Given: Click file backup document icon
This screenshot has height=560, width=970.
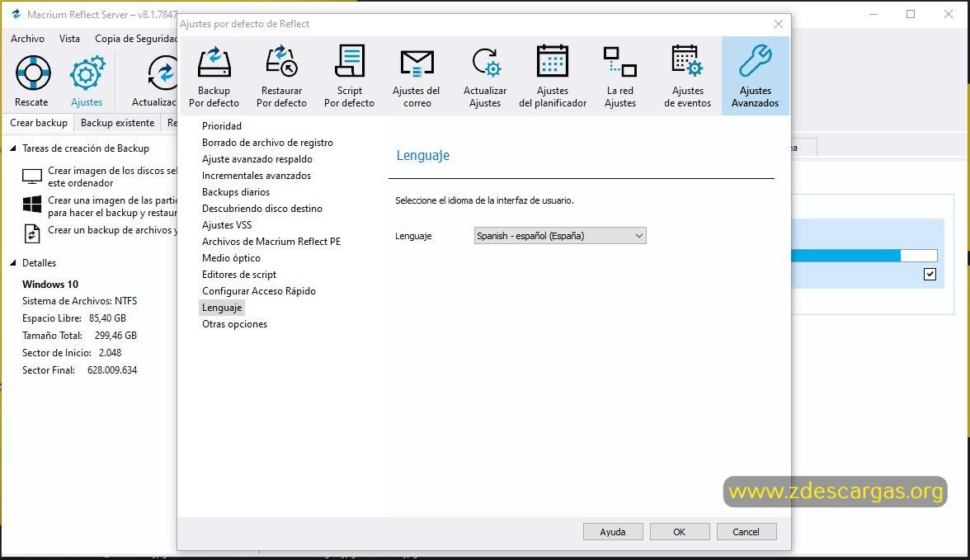Looking at the screenshot, I should [x=32, y=233].
